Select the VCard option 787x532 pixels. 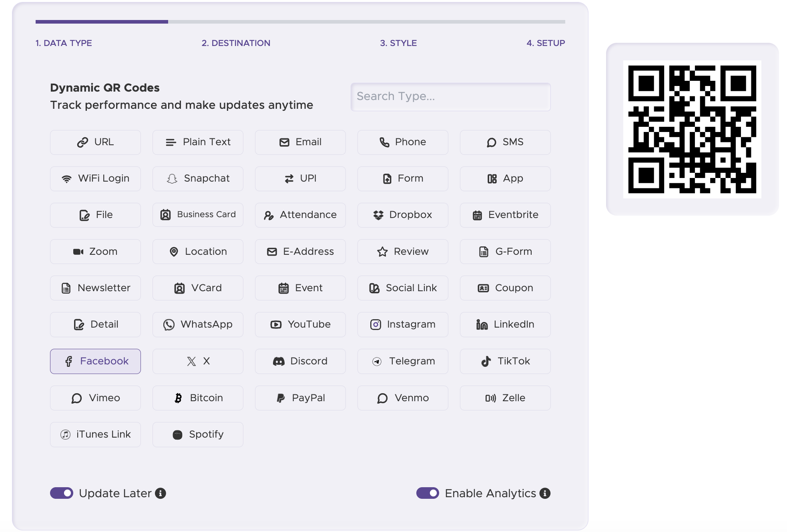click(x=197, y=288)
